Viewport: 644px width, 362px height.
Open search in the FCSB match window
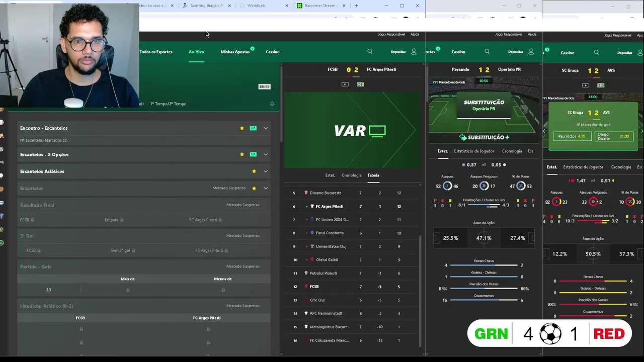pyautogui.click(x=370, y=52)
